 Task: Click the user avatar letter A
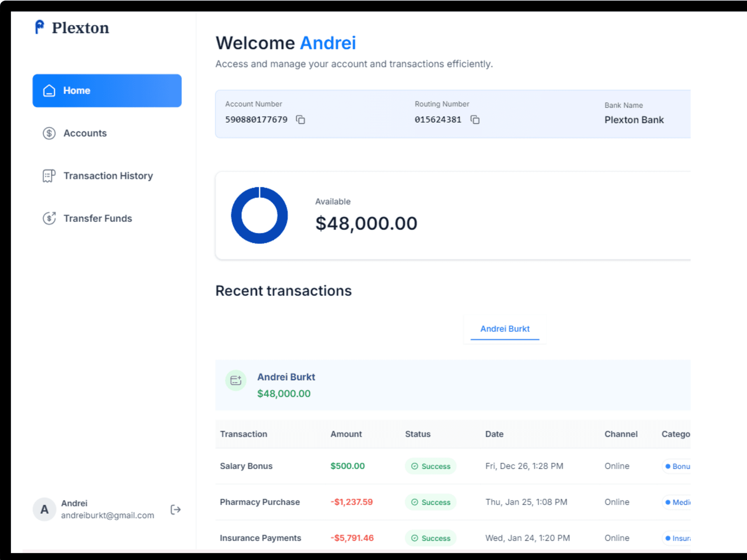click(x=45, y=509)
